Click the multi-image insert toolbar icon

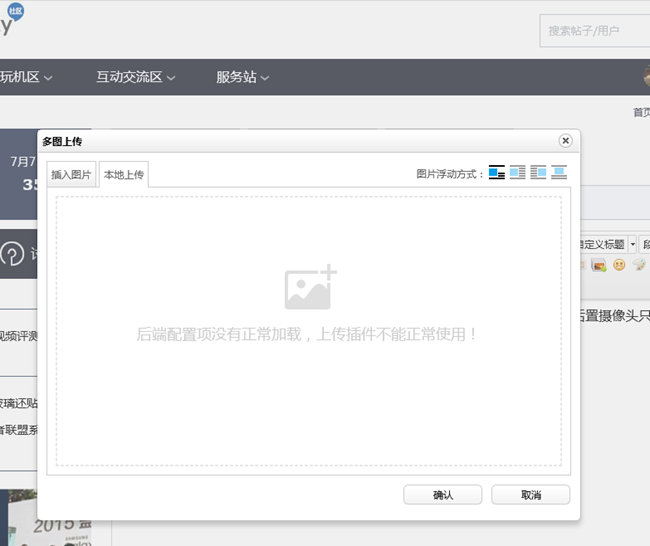click(x=599, y=265)
